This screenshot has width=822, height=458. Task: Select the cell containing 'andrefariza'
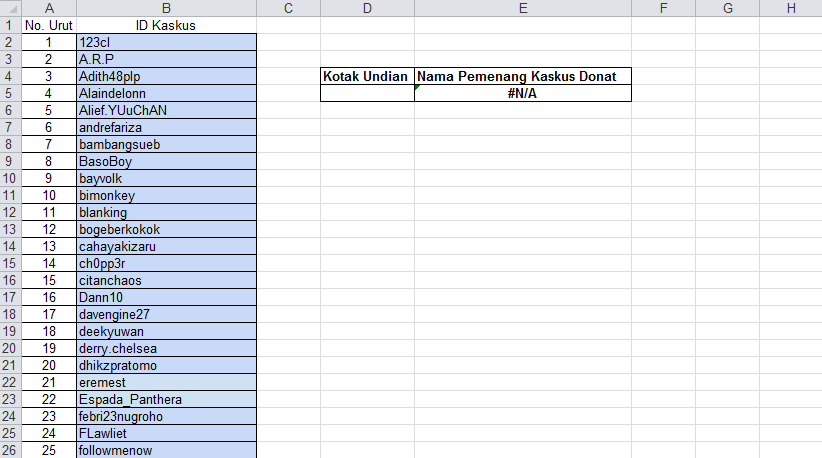[166, 127]
